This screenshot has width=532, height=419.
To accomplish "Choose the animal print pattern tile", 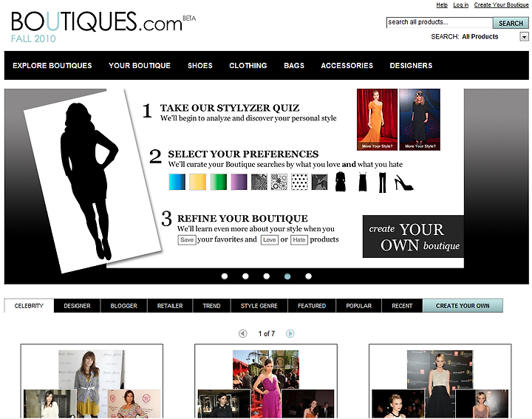I will (x=259, y=182).
